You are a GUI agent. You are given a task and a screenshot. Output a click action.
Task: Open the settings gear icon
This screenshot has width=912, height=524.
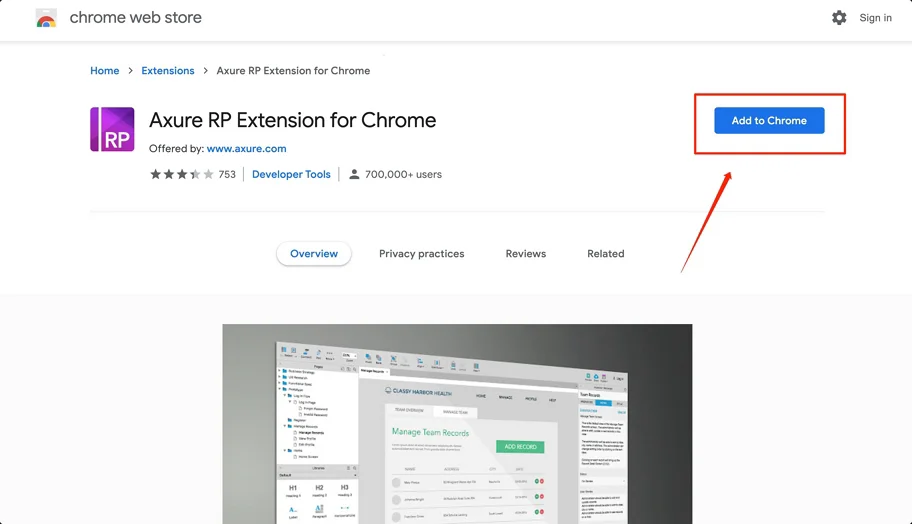click(839, 17)
